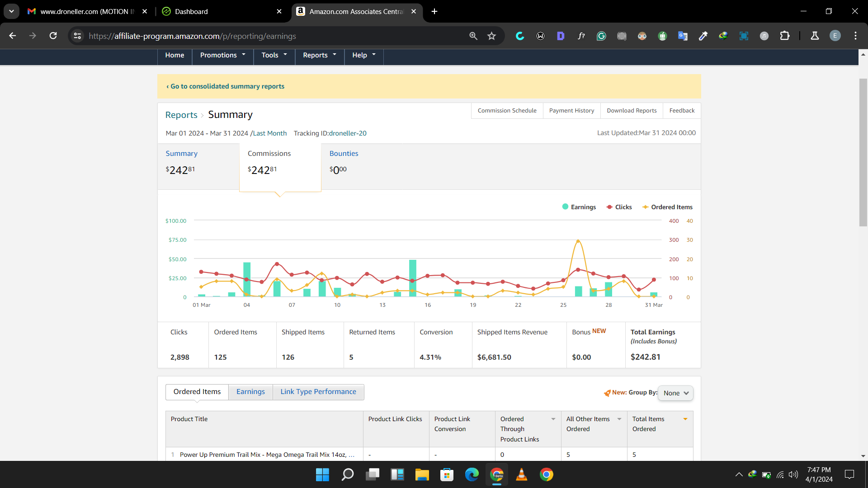Open the Home menu item
Screen dimensions: 868x488
(x=175, y=55)
